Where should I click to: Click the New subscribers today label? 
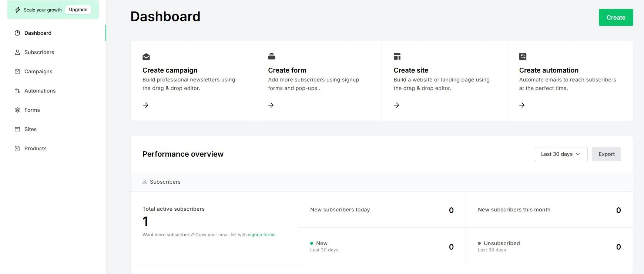(340, 210)
